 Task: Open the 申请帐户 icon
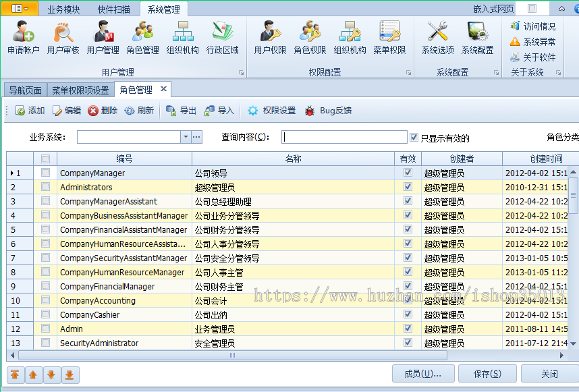[23, 38]
